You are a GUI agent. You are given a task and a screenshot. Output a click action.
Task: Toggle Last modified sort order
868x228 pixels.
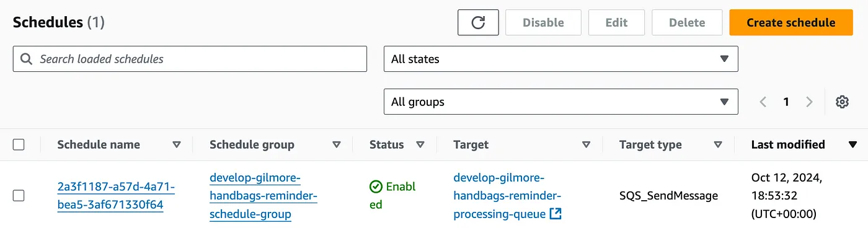(x=852, y=145)
